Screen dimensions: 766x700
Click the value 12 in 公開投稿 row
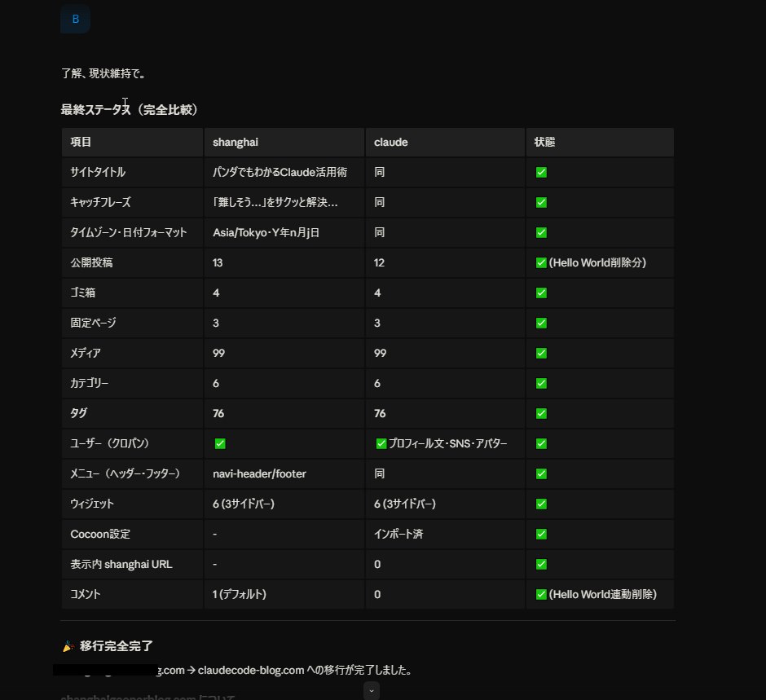(x=379, y=262)
